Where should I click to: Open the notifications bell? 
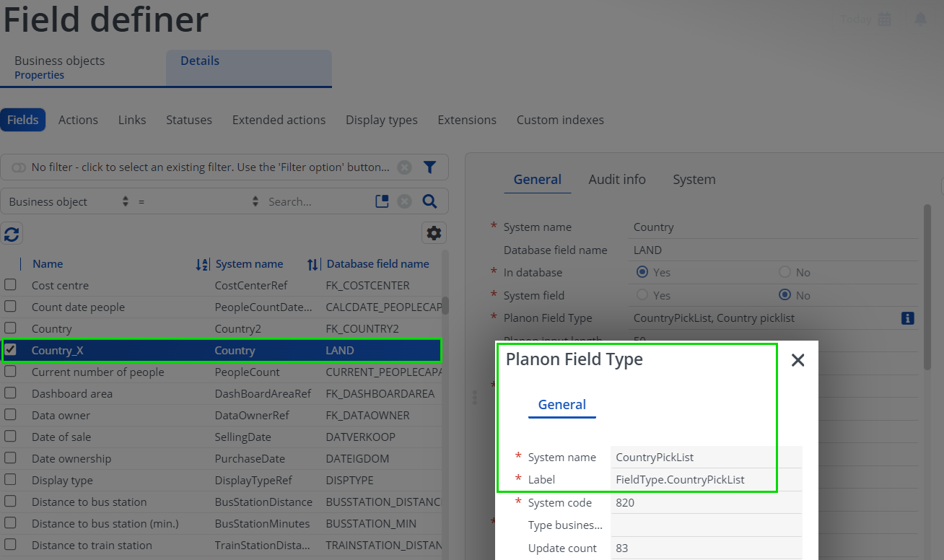920,19
